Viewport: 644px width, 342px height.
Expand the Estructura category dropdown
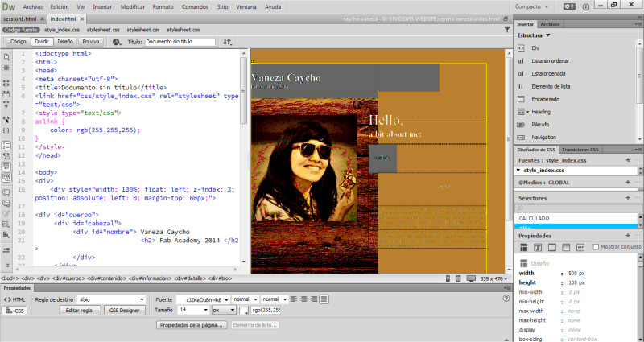point(547,35)
